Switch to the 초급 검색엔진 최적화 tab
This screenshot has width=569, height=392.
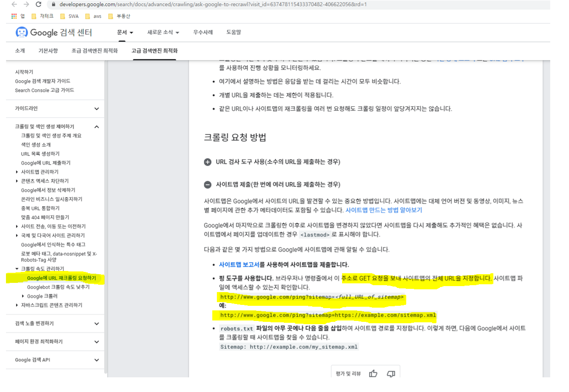point(94,51)
